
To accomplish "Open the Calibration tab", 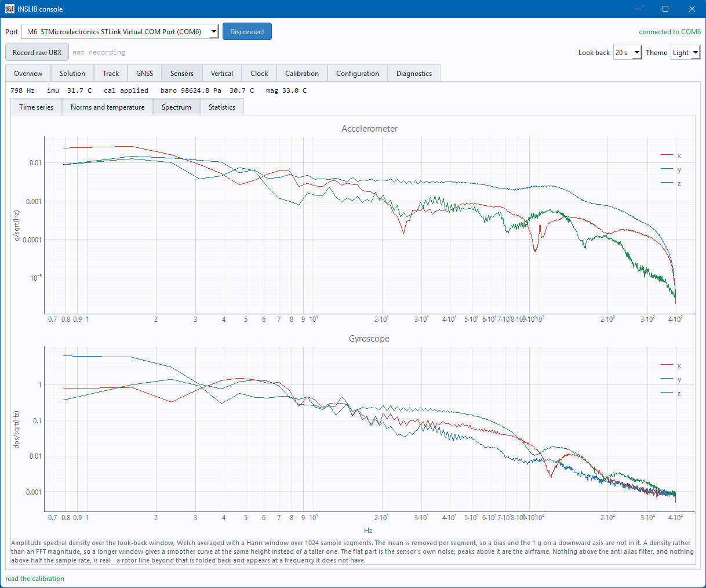I will (302, 74).
